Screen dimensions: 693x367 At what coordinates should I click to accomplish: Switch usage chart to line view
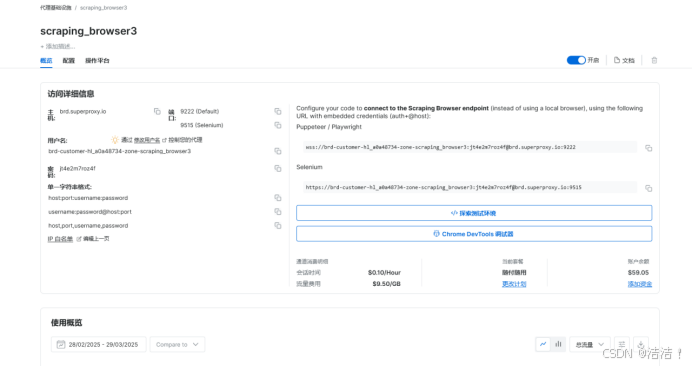543,344
